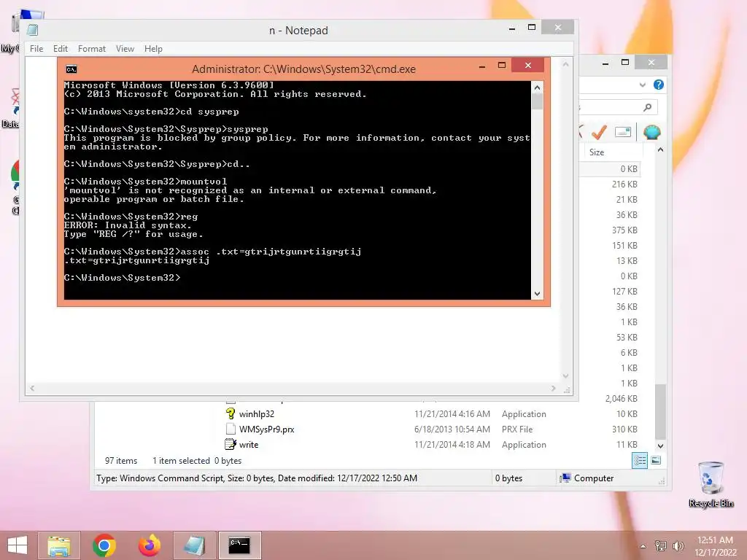
Task: Switch to Command Prompt taskbar button
Action: click(239, 545)
